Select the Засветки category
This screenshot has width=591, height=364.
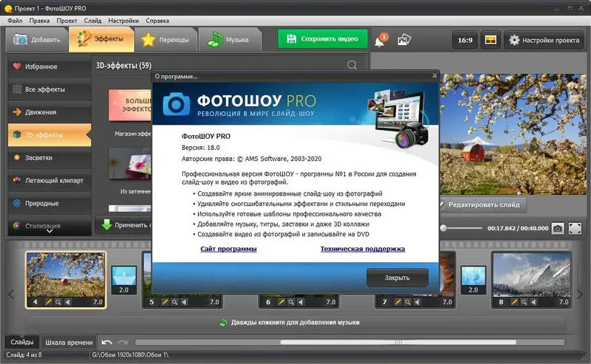pyautogui.click(x=49, y=157)
